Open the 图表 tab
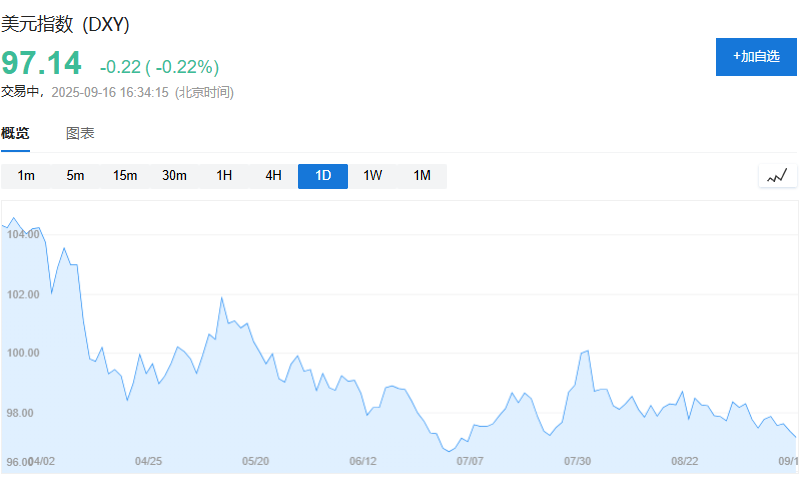The image size is (800, 477). [80, 134]
